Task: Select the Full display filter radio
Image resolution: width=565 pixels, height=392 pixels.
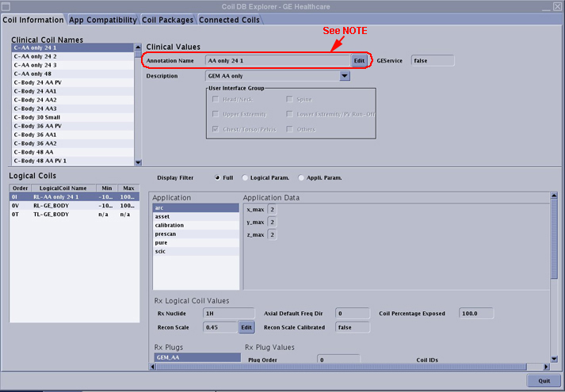Action: [x=216, y=177]
